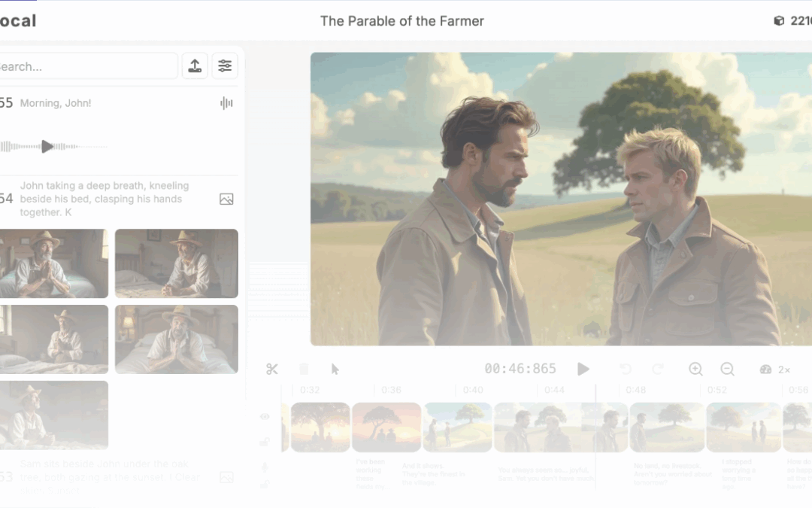Jump to the 0:48 mark on the ruler
812x508 pixels.
(635, 390)
